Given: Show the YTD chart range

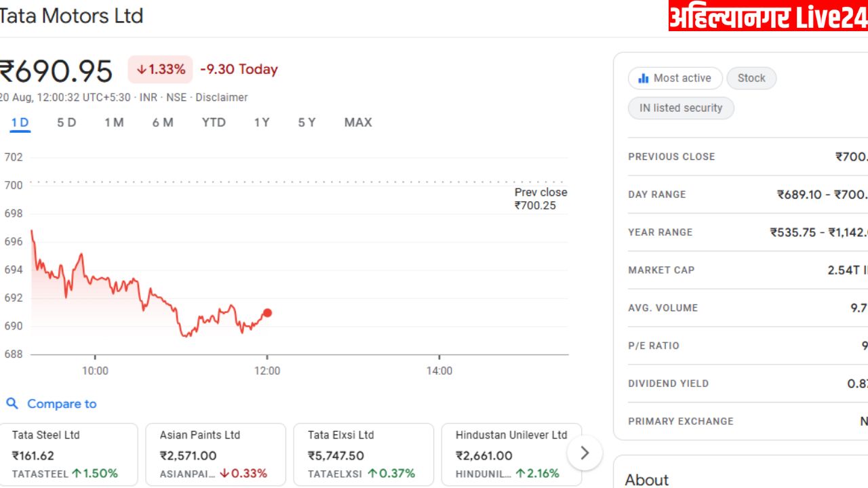Looking at the screenshot, I should [x=214, y=123].
